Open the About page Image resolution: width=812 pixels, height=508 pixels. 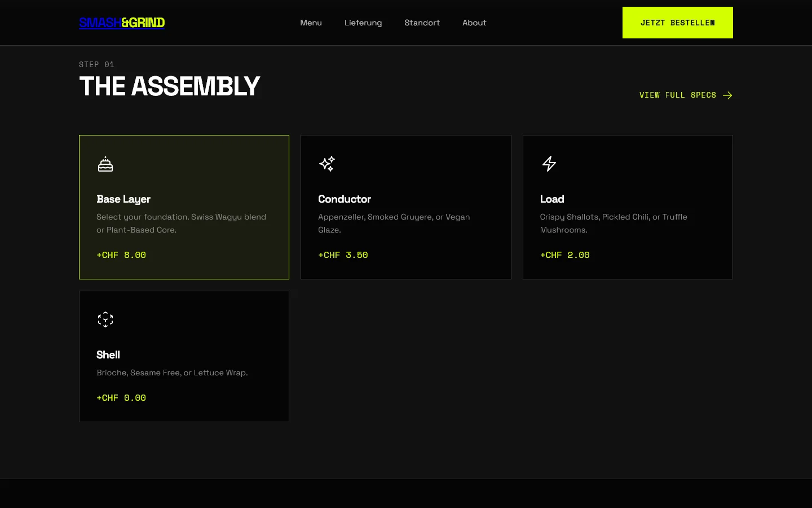(474, 23)
